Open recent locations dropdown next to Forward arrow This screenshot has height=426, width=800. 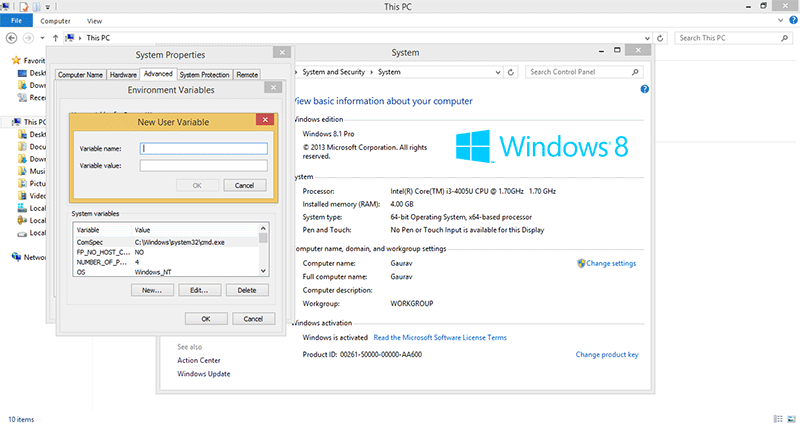pos(42,38)
